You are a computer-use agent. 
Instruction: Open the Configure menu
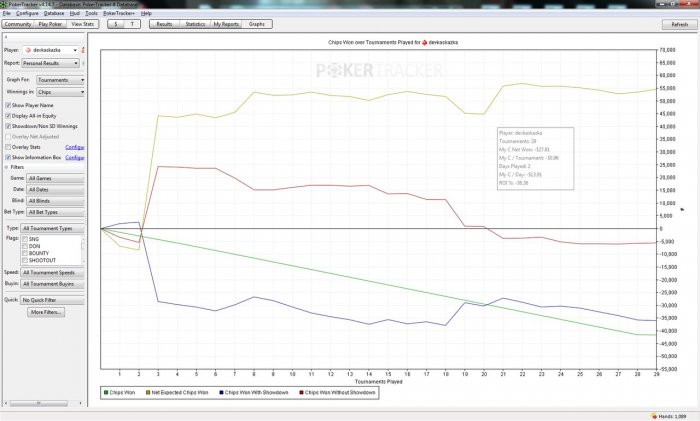(27, 13)
